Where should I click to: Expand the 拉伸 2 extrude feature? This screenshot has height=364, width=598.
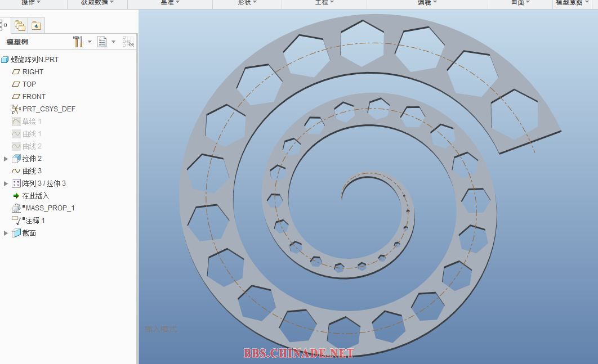tap(6, 159)
